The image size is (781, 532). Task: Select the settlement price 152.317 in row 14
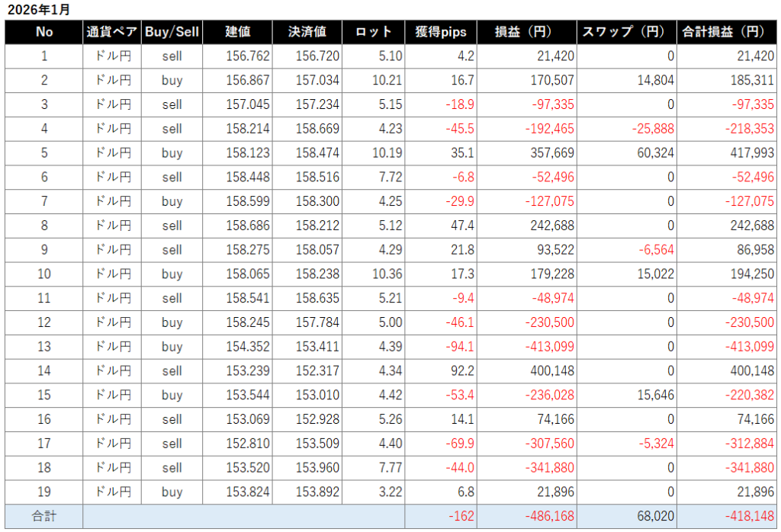coord(317,371)
